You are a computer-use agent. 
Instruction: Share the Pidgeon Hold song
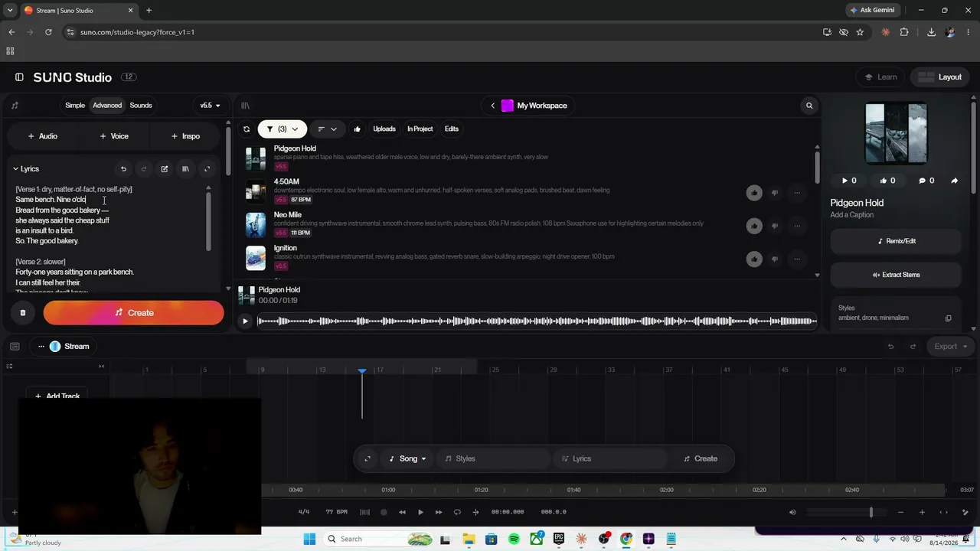click(x=954, y=181)
